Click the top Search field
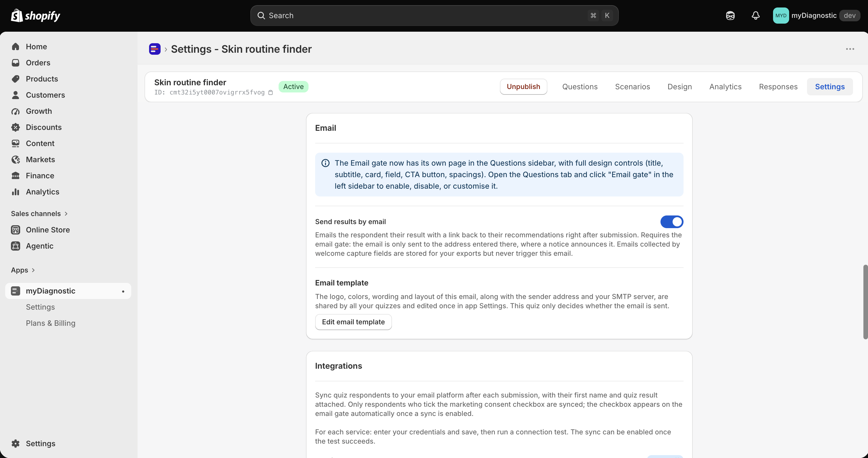 (x=434, y=16)
